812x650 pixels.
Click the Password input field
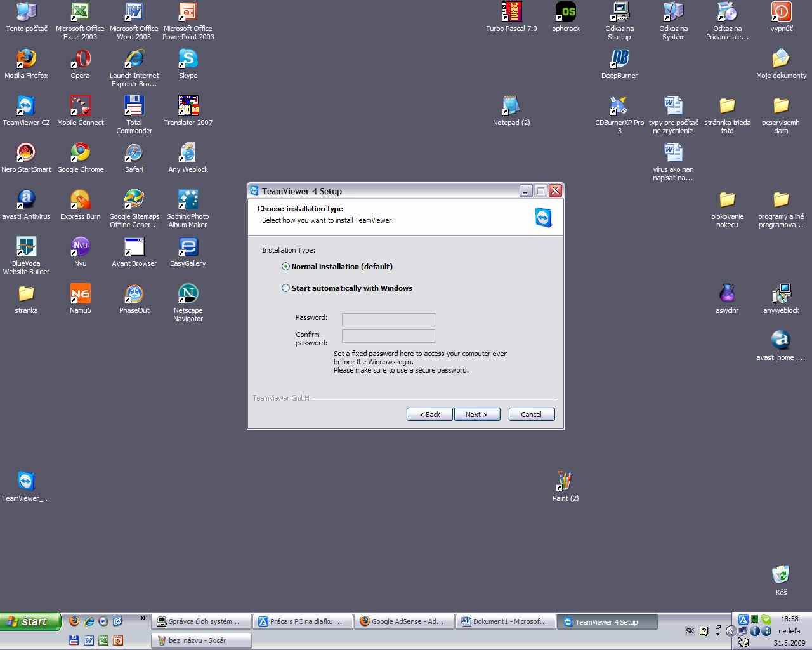tap(388, 319)
